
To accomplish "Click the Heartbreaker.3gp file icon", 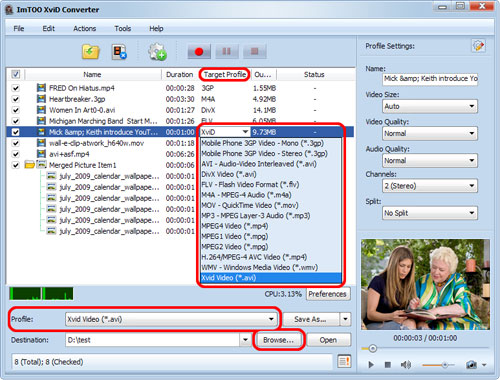I will point(41,99).
